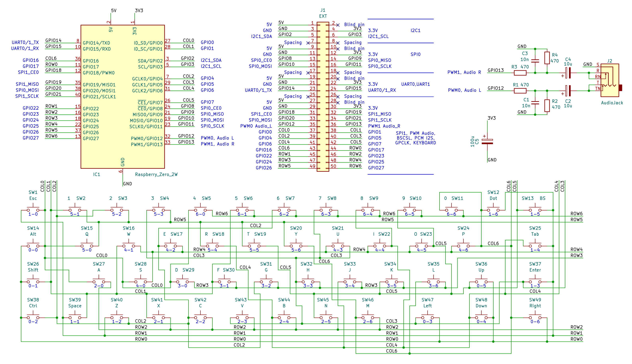Viewport: 632px width, 364px height.
Task: Select the SW25 Tab key switch
Action: 535,245
